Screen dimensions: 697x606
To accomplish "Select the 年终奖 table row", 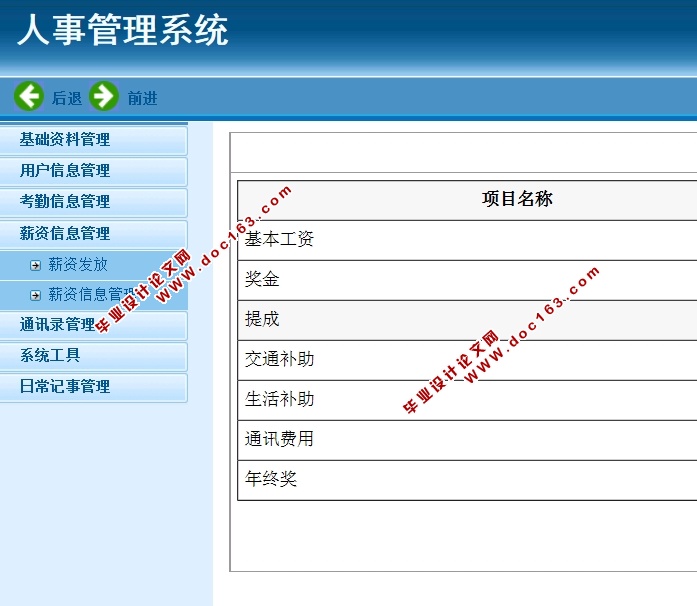I will tap(467, 480).
